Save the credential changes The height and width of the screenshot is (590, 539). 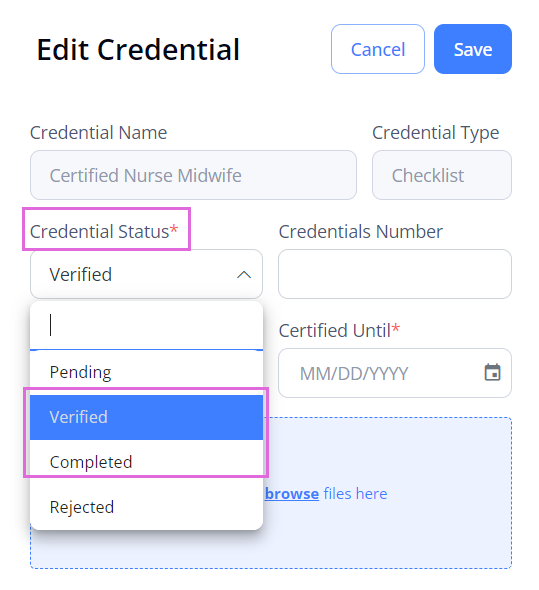pos(473,49)
